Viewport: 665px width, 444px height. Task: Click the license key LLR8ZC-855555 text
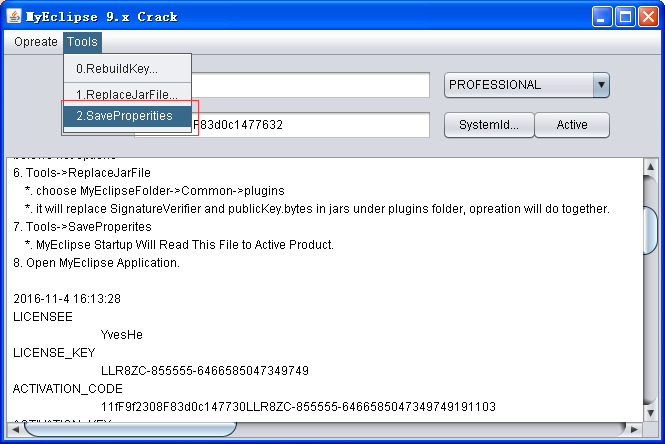pos(205,371)
